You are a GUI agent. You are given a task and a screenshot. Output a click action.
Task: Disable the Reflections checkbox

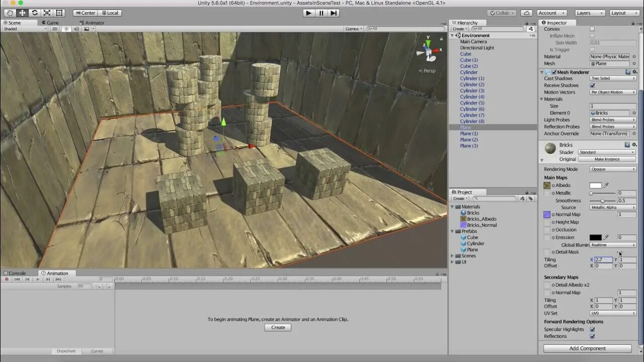(x=592, y=336)
